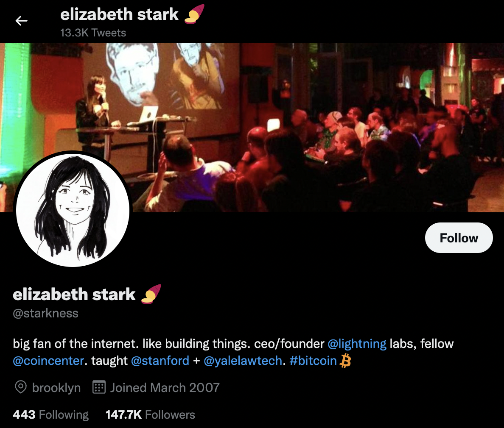
Task: Click the Follow button
Action: (x=459, y=238)
